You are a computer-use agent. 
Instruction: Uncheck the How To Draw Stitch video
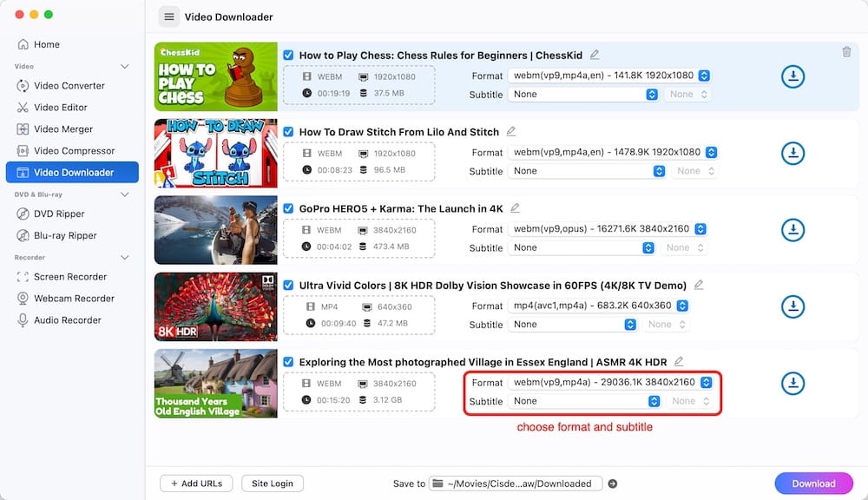[288, 132]
